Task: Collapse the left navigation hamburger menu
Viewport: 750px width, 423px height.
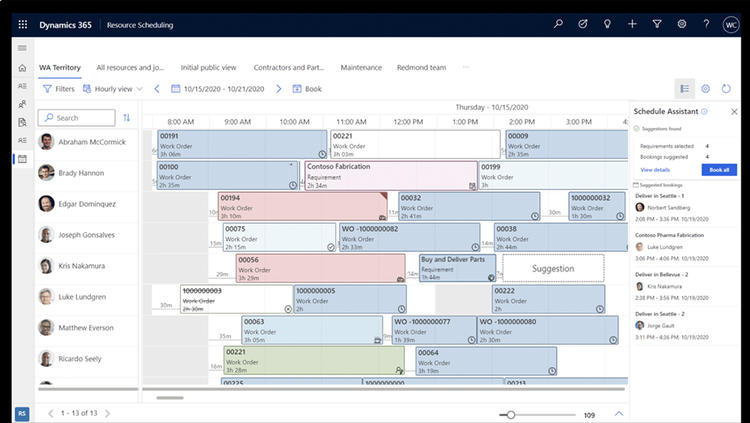Action: (x=22, y=48)
